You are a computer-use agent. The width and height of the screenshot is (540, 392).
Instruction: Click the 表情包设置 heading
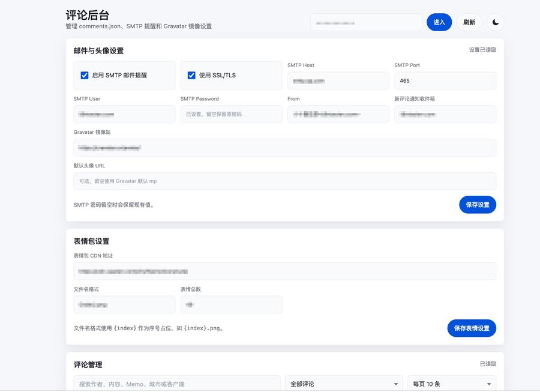coord(91,241)
